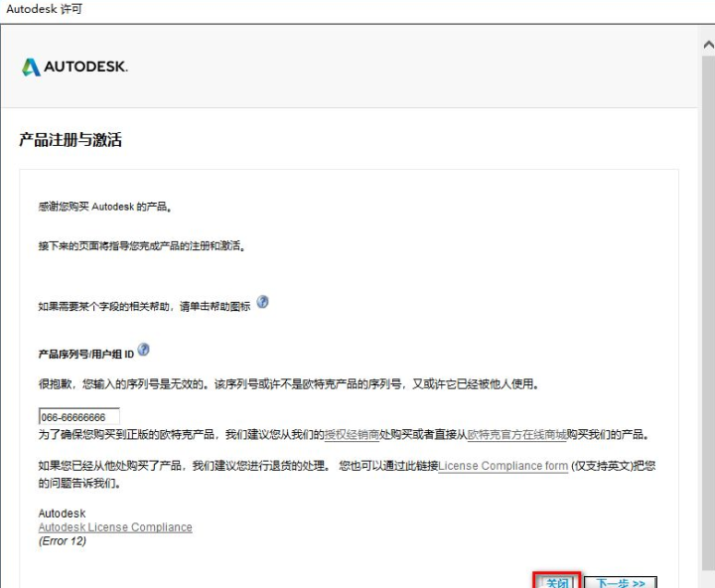Click the 产品注册与激活 heading
715x588 pixels.
coord(71,140)
